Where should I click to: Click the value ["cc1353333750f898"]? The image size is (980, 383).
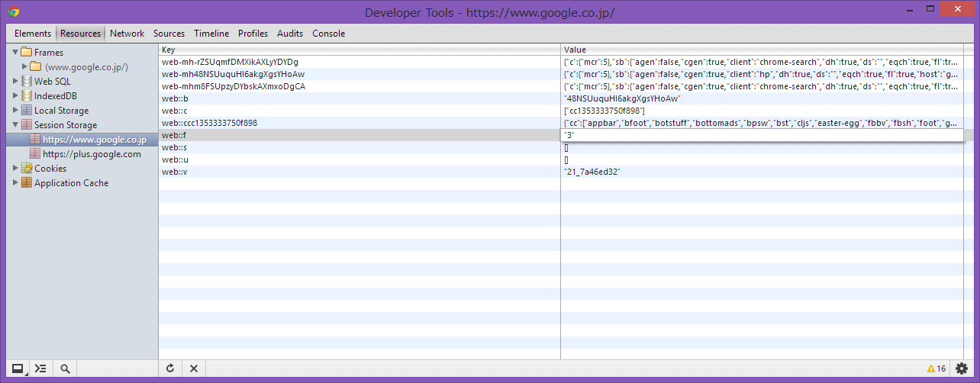(x=604, y=111)
